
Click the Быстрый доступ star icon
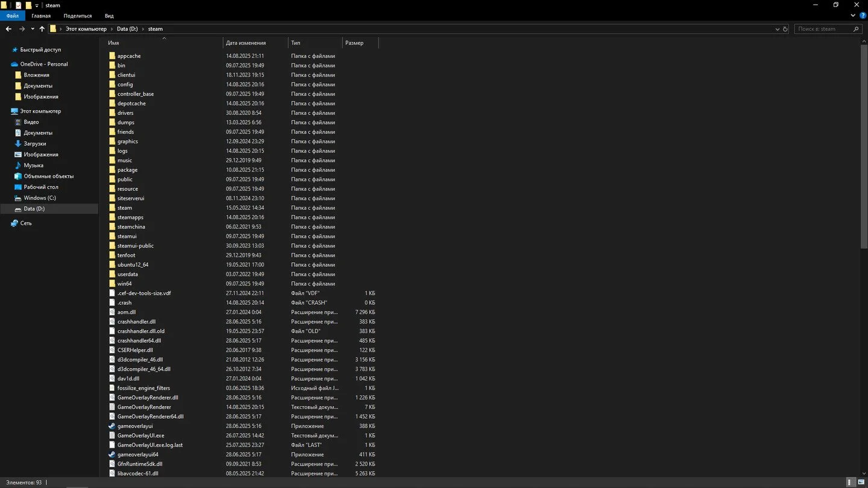14,50
